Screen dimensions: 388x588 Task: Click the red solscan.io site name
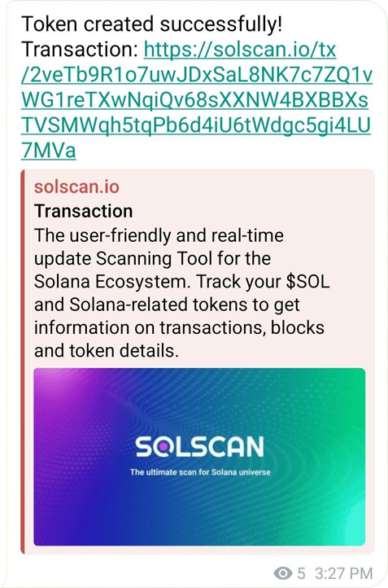(76, 186)
